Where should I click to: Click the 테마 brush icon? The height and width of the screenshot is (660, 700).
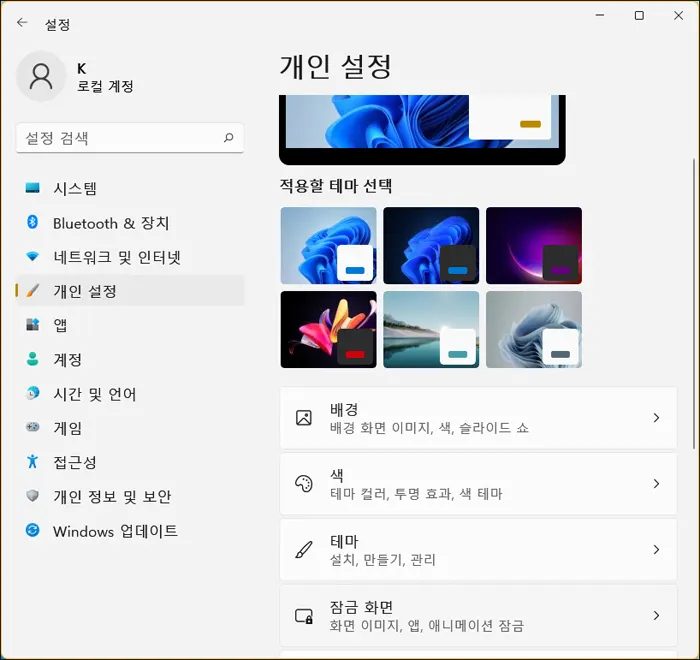click(304, 550)
